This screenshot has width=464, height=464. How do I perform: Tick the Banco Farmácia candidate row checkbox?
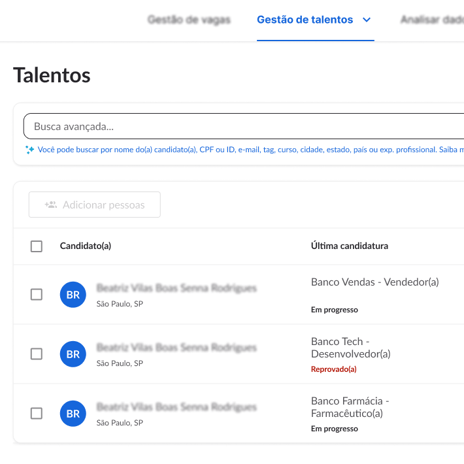point(36,413)
